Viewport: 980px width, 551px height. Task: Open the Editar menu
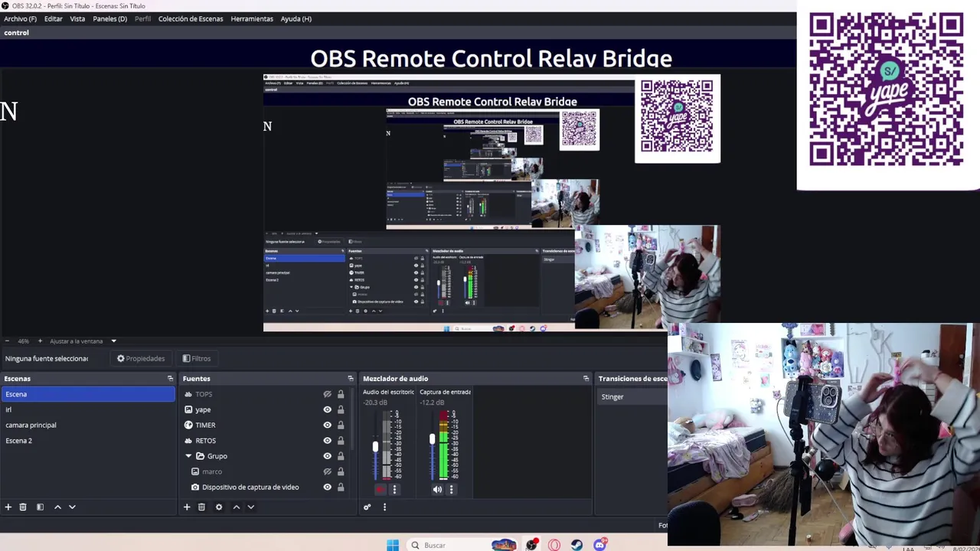click(53, 18)
